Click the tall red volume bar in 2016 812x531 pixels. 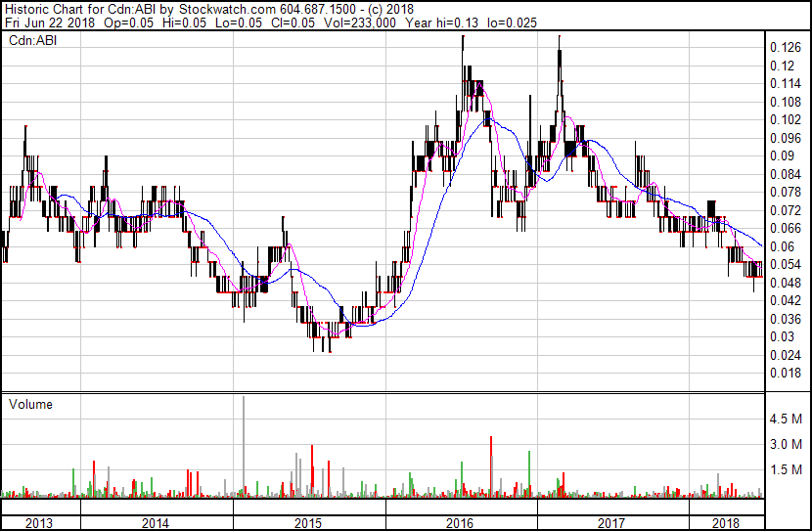(491, 466)
